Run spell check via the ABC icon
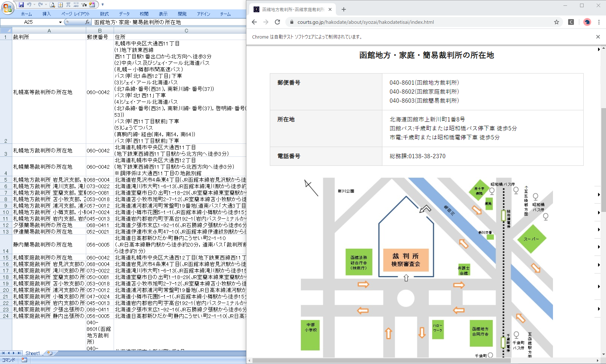 (x=76, y=5)
